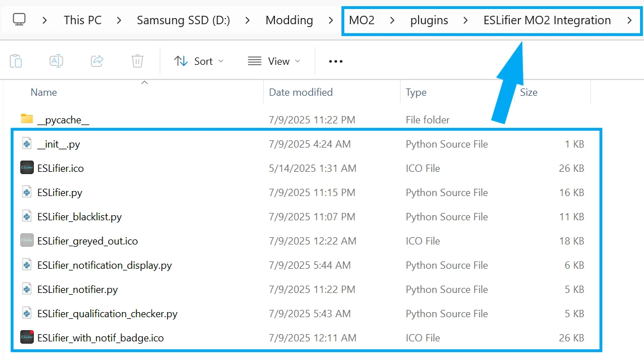
Task: Select the __pycache__ folder
Action: (x=63, y=120)
